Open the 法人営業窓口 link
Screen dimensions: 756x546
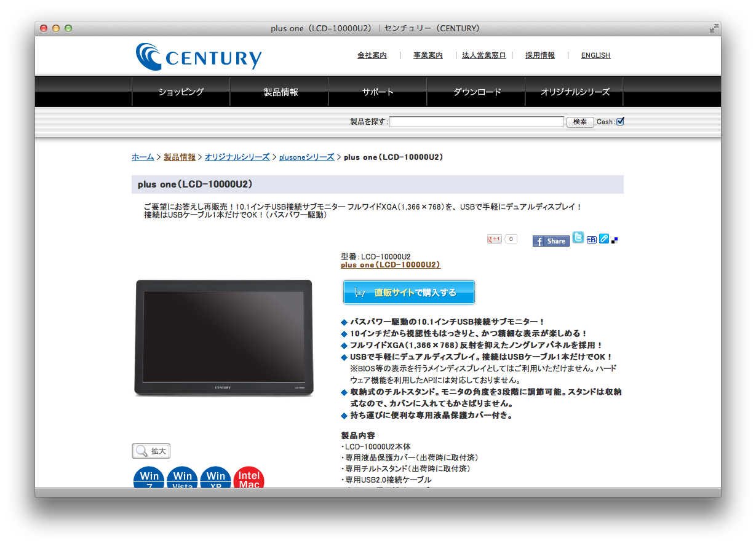484,55
